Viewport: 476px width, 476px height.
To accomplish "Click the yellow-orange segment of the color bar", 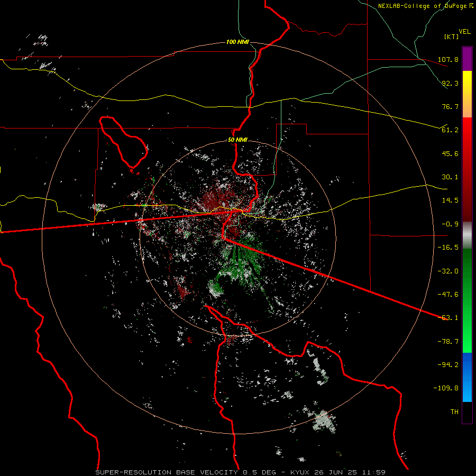I will (467, 94).
